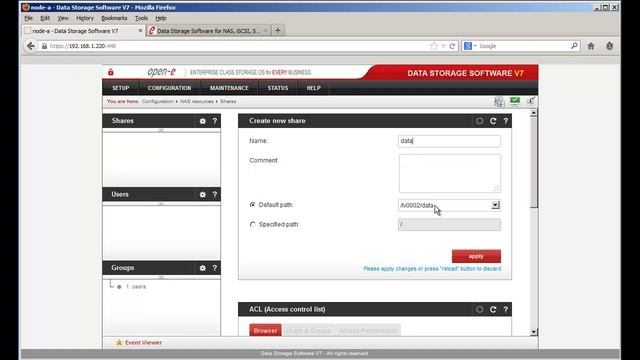This screenshot has height=360, width=640.
Task: Click Google search magnifier icon
Action: coord(574,46)
